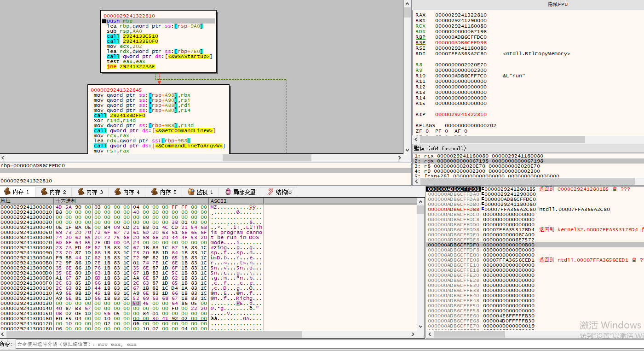The image size is (644, 351).
Task: Switch to the 局部变量 tab
Action: click(241, 192)
